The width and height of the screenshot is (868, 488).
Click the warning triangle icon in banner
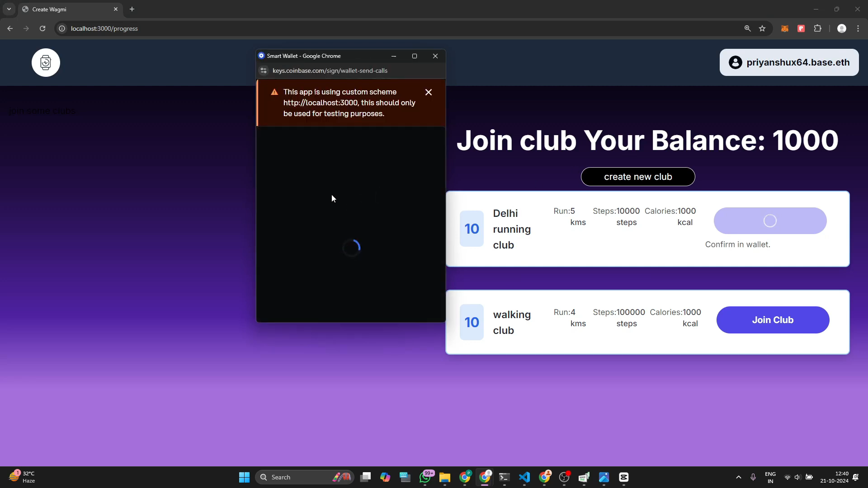pyautogui.click(x=274, y=92)
